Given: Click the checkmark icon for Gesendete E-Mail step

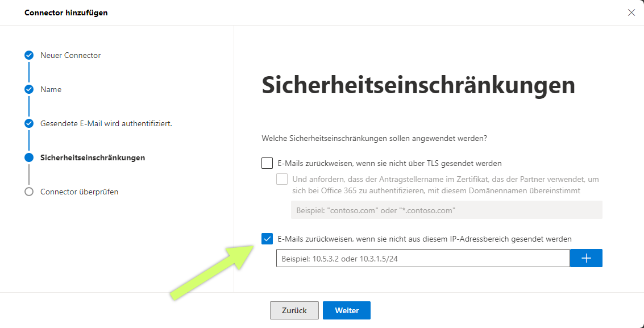Looking at the screenshot, I should pyautogui.click(x=29, y=123).
